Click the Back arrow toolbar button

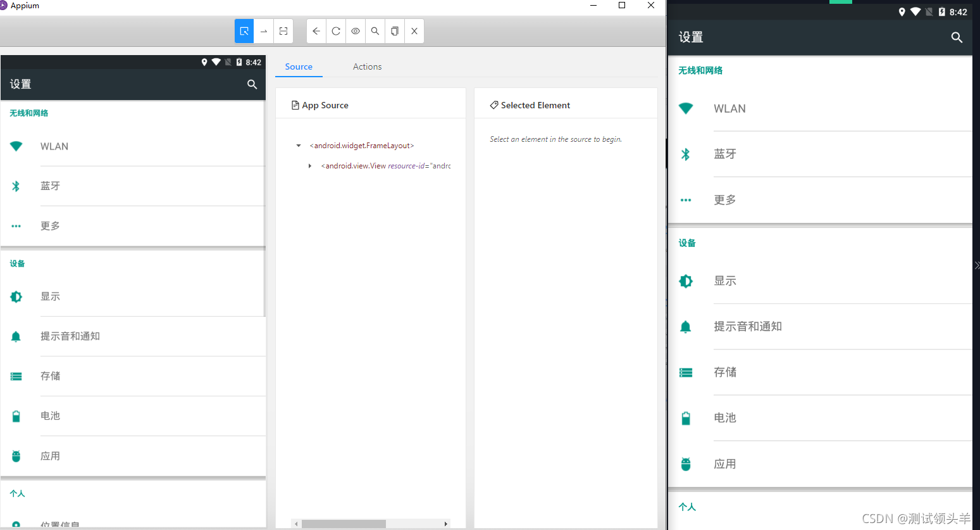point(316,31)
